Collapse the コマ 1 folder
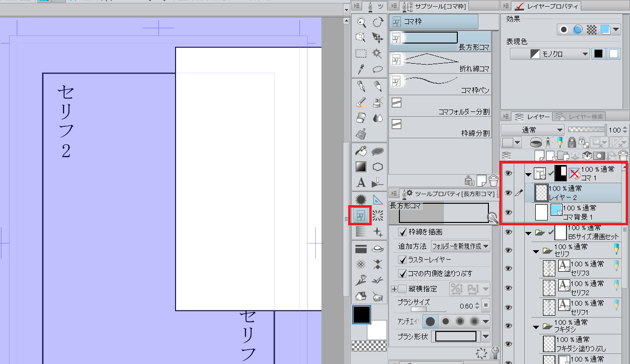The image size is (630, 364). 528,175
